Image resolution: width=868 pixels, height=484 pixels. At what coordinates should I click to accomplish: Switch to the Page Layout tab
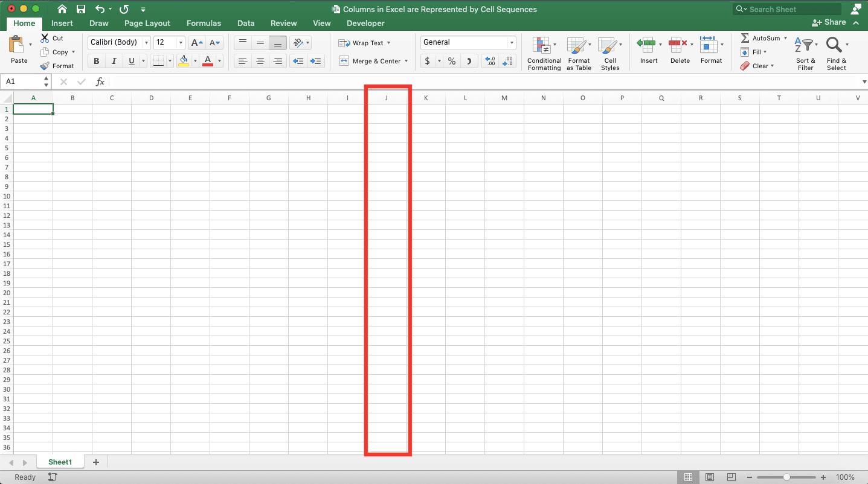pyautogui.click(x=147, y=23)
